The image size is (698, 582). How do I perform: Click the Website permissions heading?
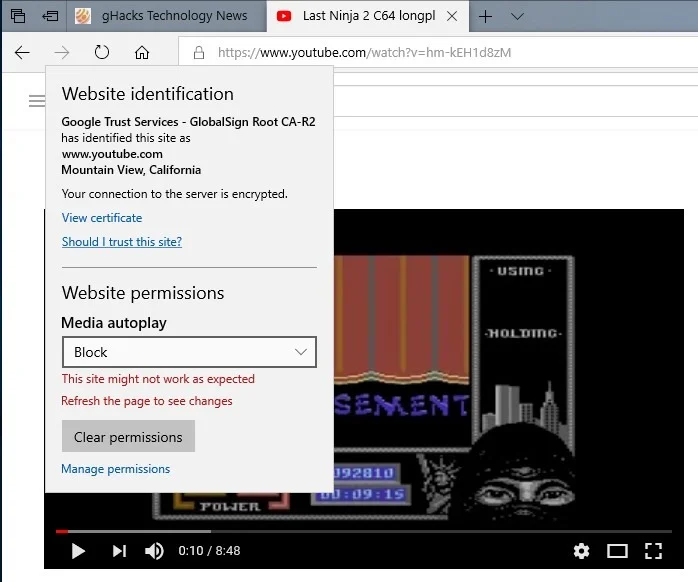pos(143,293)
